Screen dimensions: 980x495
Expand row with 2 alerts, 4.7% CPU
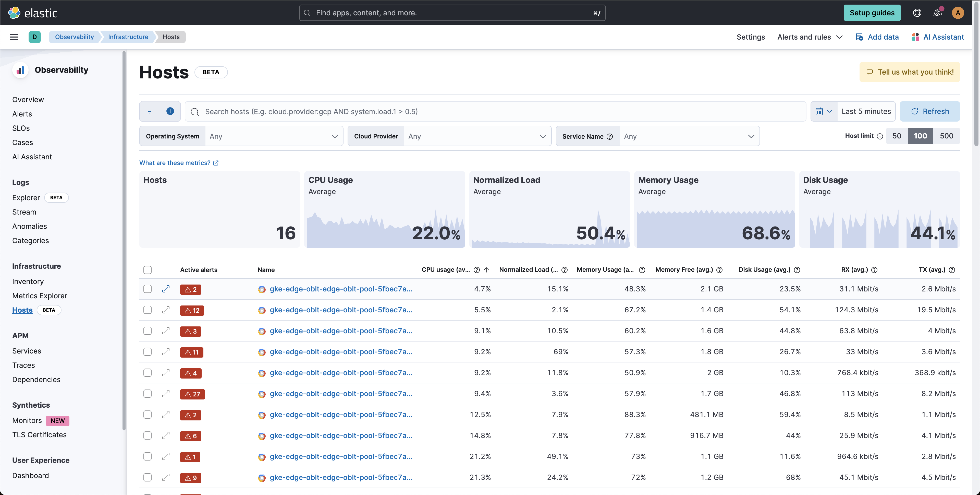pyautogui.click(x=165, y=289)
